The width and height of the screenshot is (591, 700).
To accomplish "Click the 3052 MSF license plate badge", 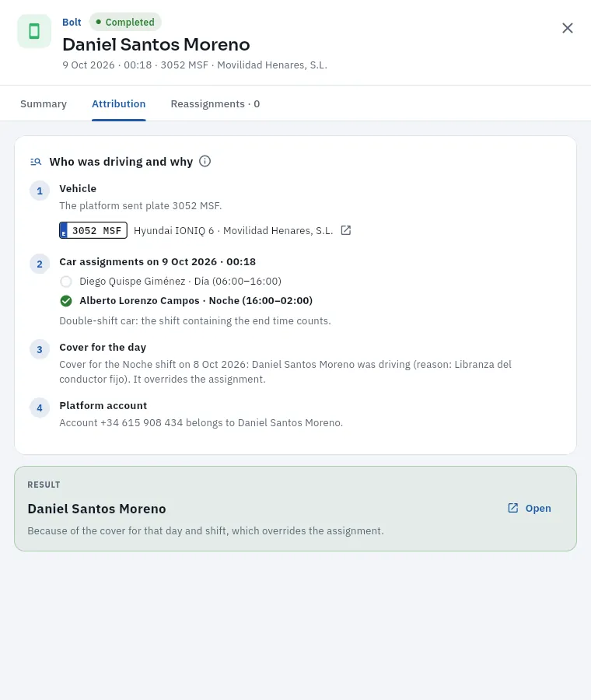I will [93, 230].
